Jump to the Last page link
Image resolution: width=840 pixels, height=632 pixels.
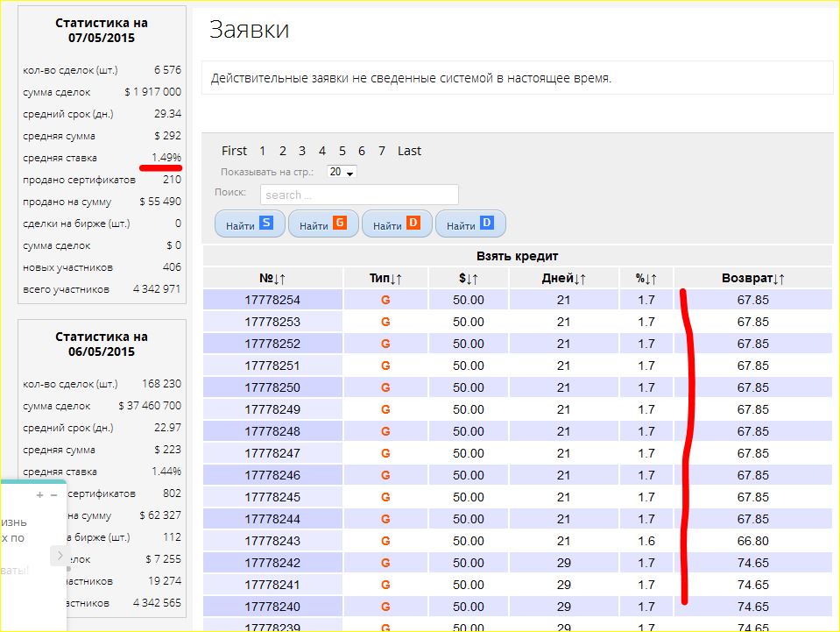[409, 151]
